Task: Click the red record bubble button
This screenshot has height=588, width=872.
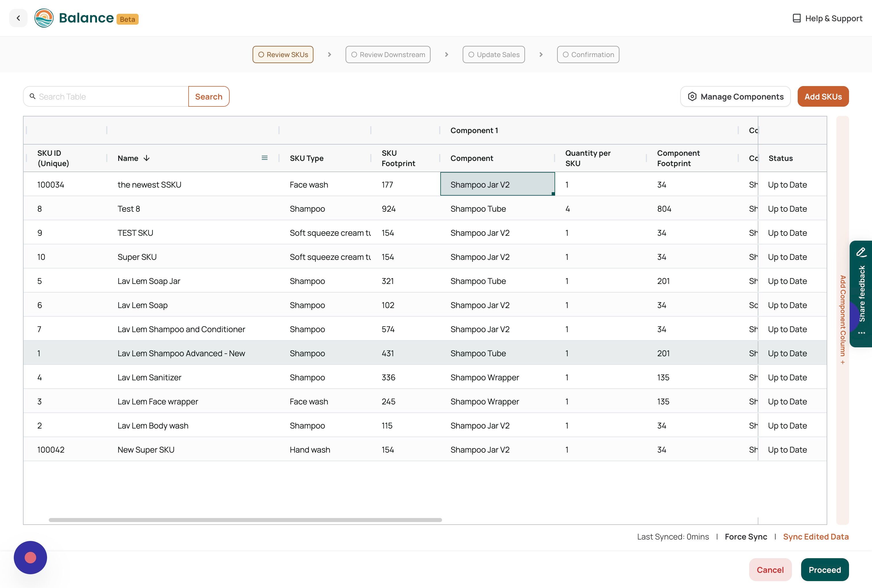Action: pos(30,557)
